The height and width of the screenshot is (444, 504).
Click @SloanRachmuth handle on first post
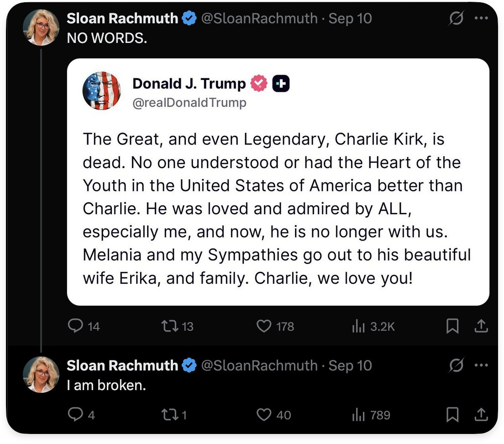click(x=259, y=19)
